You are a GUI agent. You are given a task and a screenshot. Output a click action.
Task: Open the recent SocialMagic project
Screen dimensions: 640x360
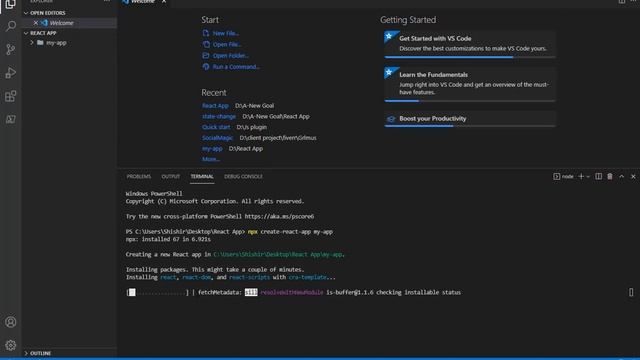point(217,138)
